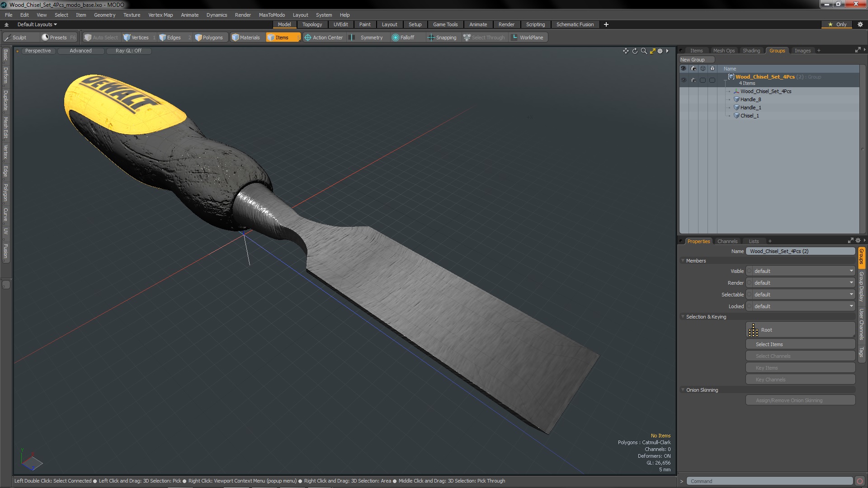Open the Visible dropdown
Screen dimensions: 868x488
pyautogui.click(x=800, y=271)
